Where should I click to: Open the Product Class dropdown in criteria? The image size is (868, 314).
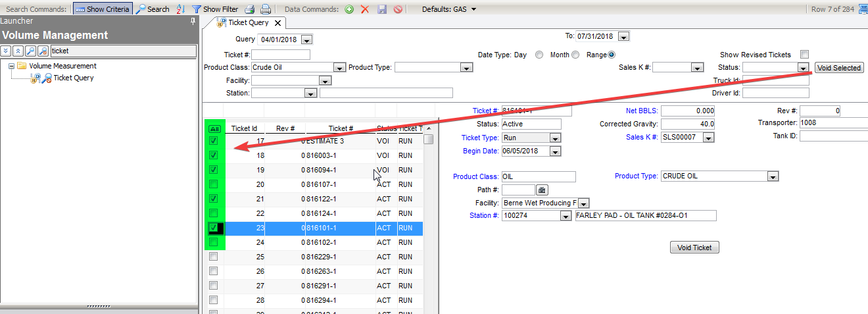339,68
